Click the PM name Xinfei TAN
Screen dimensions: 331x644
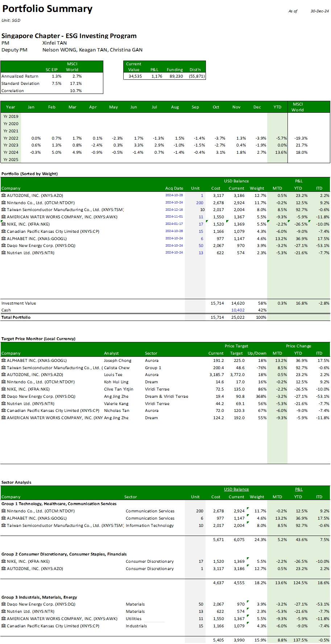54,43
